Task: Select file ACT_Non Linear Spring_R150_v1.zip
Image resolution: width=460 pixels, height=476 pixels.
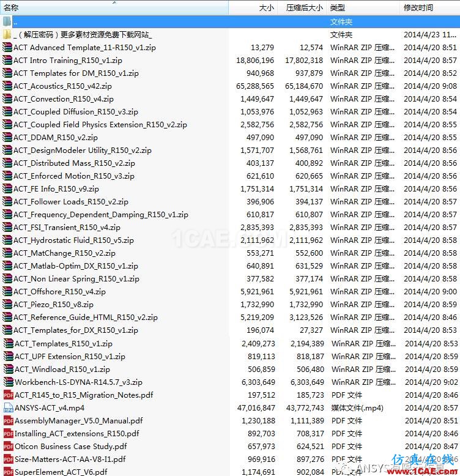Action: pyautogui.click(x=76, y=278)
